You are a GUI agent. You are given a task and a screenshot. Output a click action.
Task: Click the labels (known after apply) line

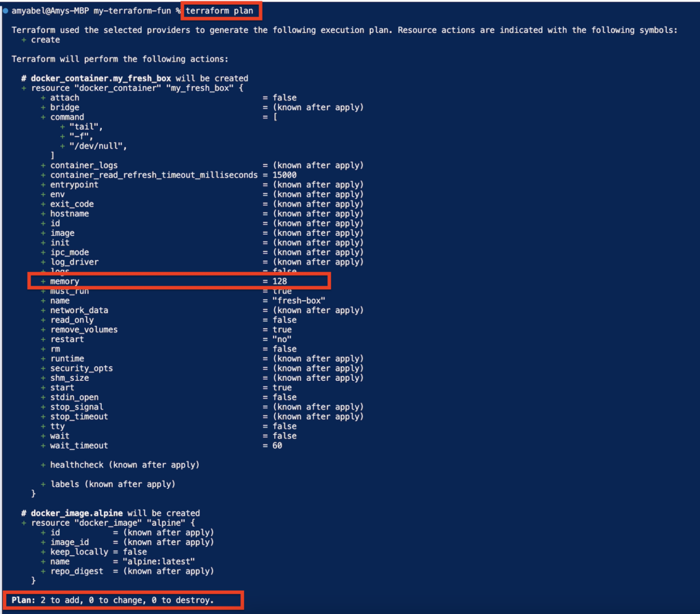(x=112, y=484)
